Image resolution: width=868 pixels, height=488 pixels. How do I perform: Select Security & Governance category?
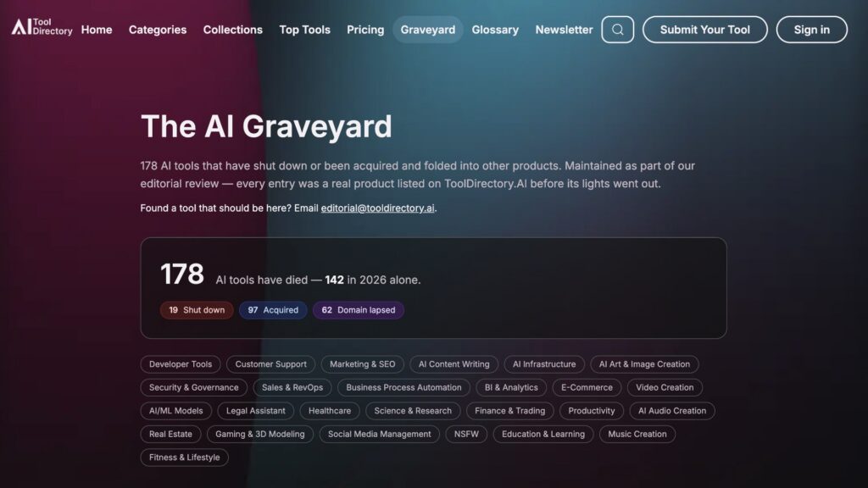point(194,387)
